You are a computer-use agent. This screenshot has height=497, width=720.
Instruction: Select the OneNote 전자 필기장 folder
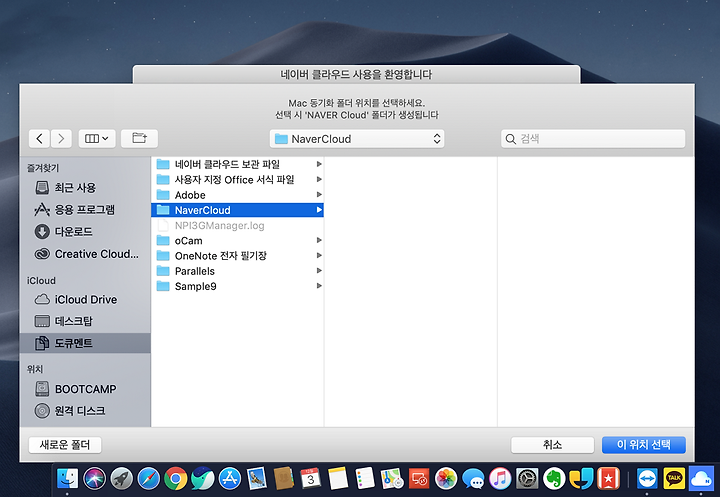237,256
